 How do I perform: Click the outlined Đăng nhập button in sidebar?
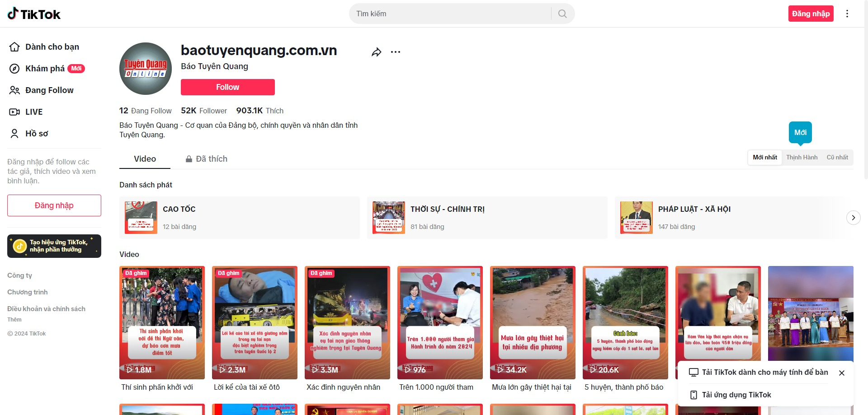pyautogui.click(x=54, y=205)
